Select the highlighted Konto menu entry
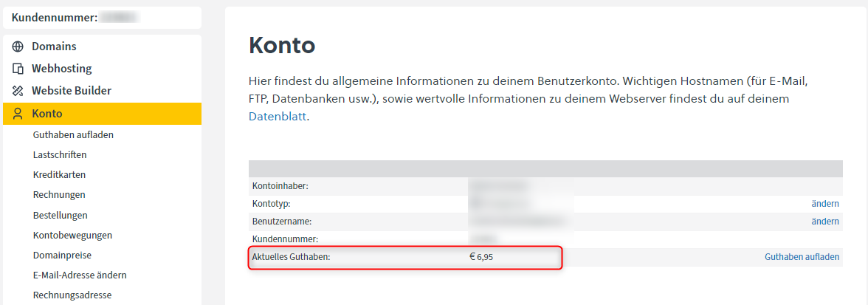The width and height of the screenshot is (868, 305). click(103, 114)
